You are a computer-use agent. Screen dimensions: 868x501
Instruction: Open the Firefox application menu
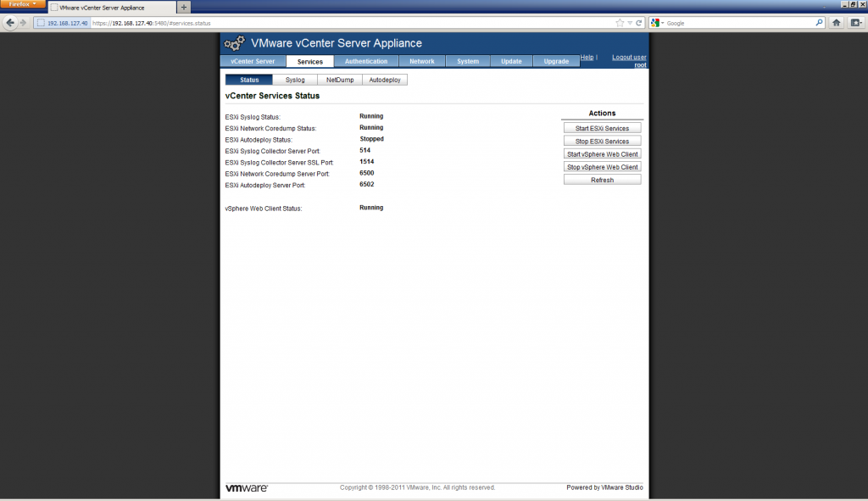(23, 4)
